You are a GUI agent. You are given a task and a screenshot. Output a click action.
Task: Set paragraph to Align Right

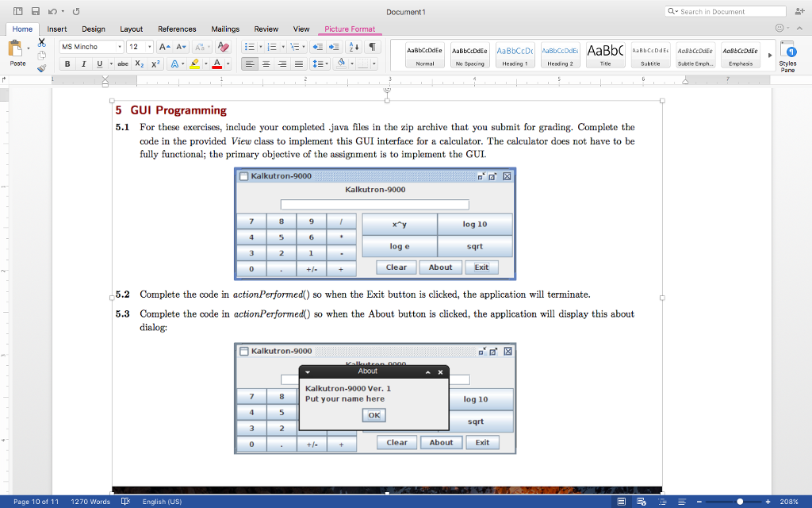point(282,63)
